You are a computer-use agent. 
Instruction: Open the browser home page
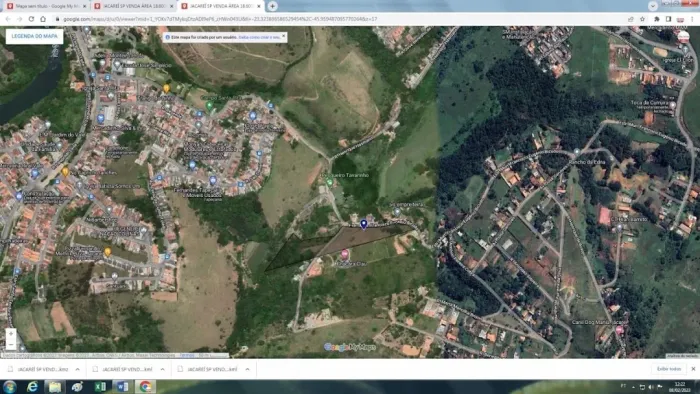[43, 19]
